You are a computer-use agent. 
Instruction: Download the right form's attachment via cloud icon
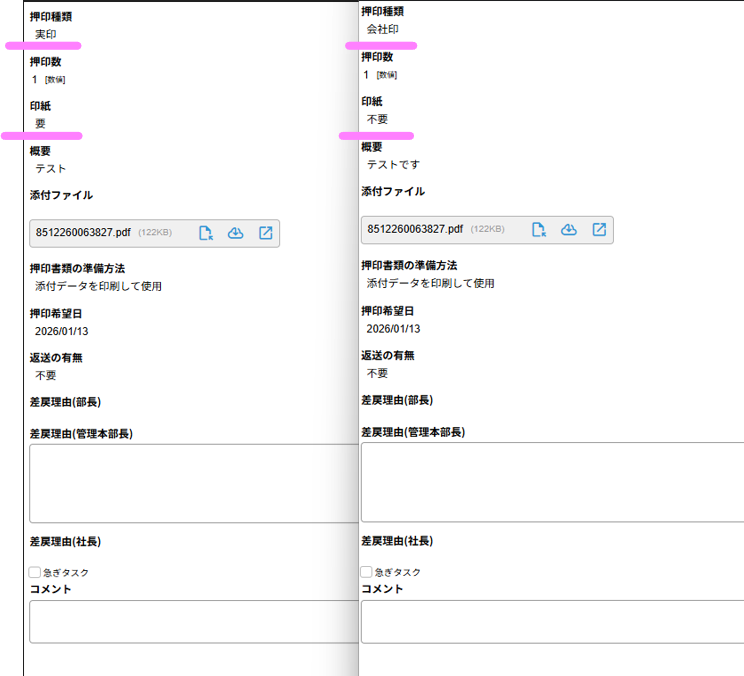point(568,229)
